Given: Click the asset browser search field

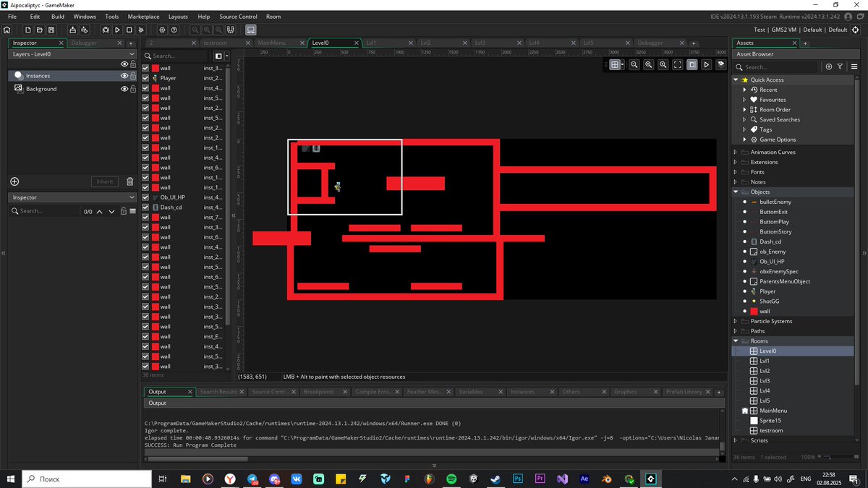Looking at the screenshot, I should coord(778,67).
